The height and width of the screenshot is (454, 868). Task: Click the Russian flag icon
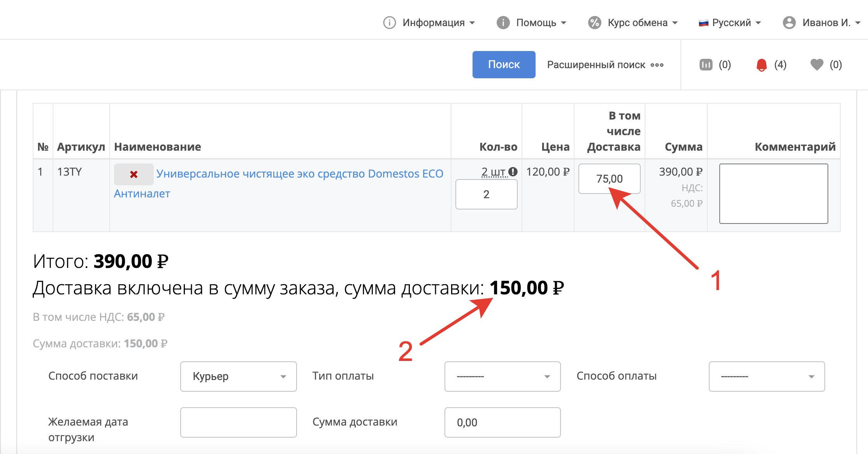(703, 23)
